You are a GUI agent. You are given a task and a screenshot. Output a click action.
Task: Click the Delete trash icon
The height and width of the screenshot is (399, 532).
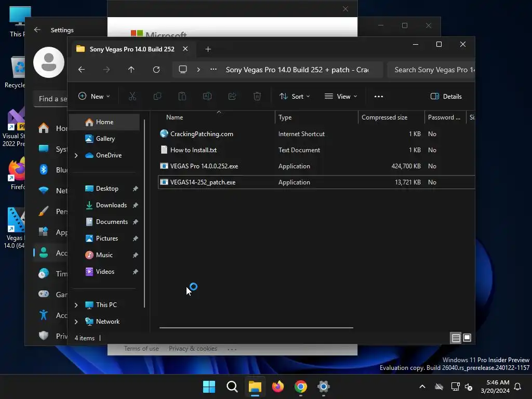[257, 96]
